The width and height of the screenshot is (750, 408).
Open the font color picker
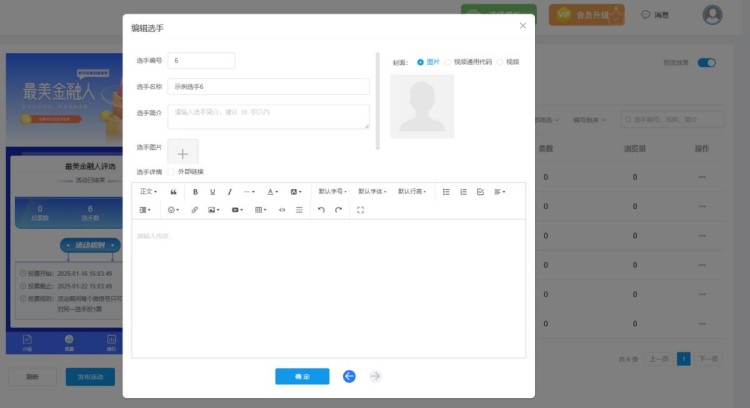273,191
